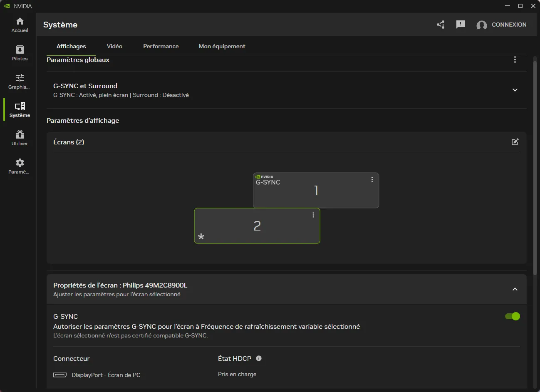The height and width of the screenshot is (392, 540).
Task: Expand the G-SYNC et Surround section
Action: (515, 90)
